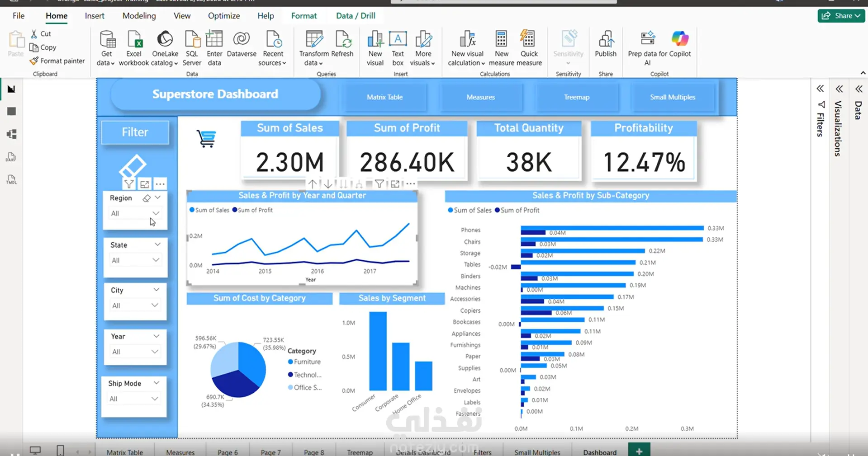The image size is (868, 456).
Task: Open the Get data menu icon
Action: [x=108, y=40]
